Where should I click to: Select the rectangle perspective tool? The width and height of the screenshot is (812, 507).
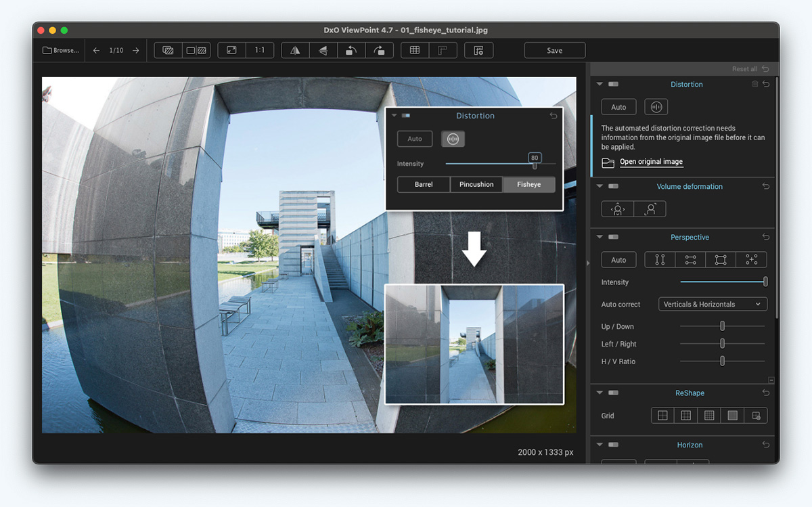click(x=721, y=260)
